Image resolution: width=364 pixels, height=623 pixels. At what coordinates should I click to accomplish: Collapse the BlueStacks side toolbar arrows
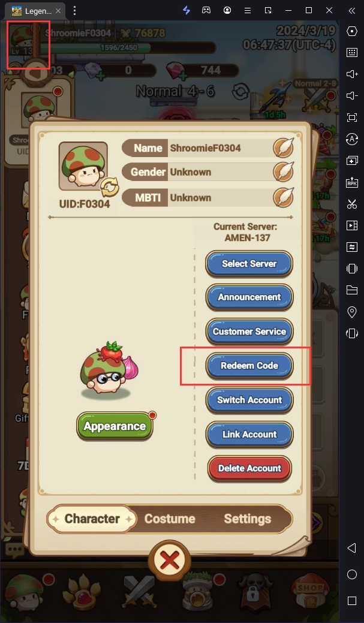(351, 11)
